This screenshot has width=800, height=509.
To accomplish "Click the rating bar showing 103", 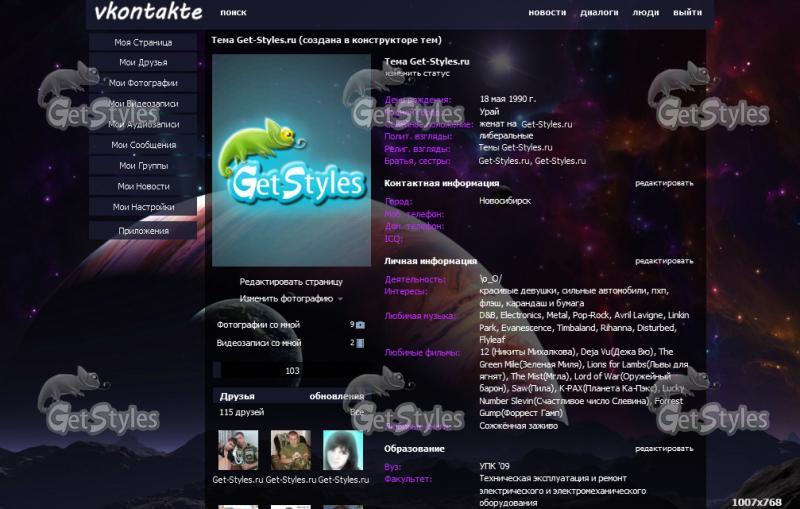I will pos(291,370).
